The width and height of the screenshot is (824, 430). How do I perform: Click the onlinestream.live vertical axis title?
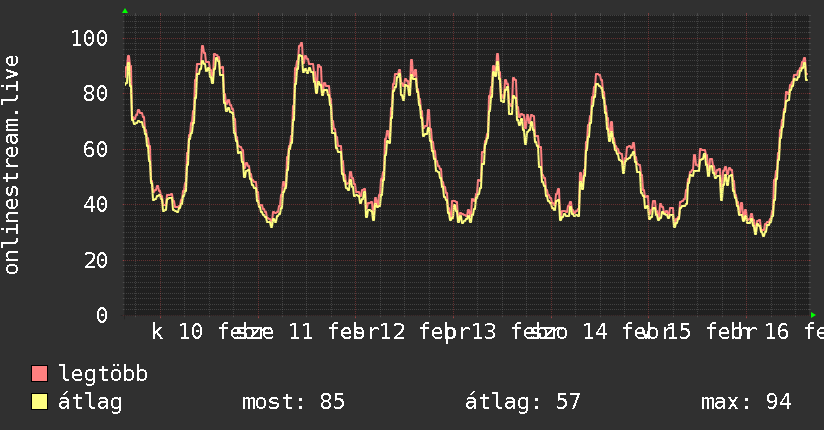pyautogui.click(x=12, y=165)
